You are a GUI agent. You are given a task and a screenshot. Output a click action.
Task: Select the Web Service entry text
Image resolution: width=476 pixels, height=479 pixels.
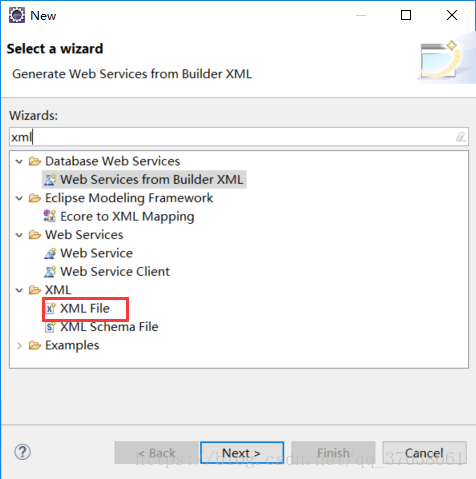97,253
